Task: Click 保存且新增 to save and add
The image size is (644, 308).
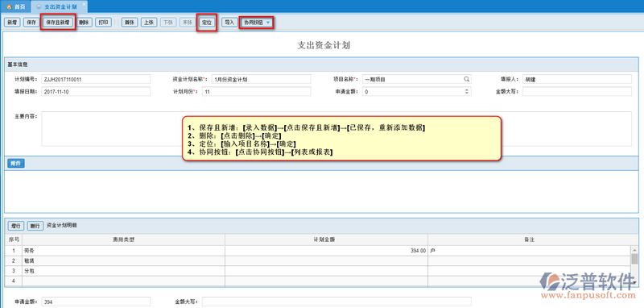Action: point(58,23)
